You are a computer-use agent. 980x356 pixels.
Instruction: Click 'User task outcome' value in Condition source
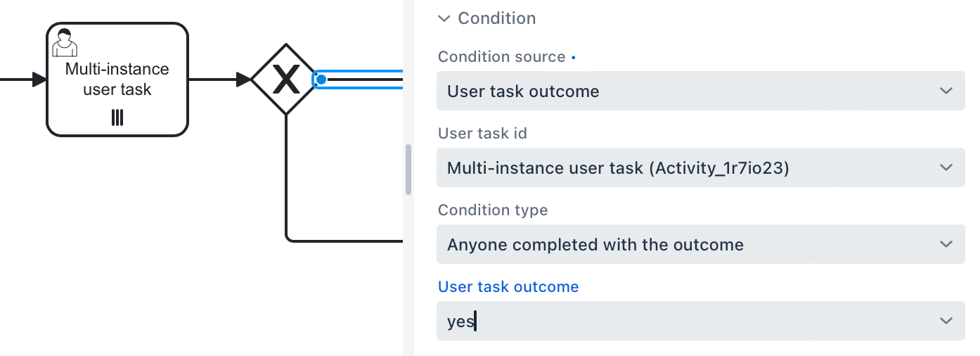[523, 91]
